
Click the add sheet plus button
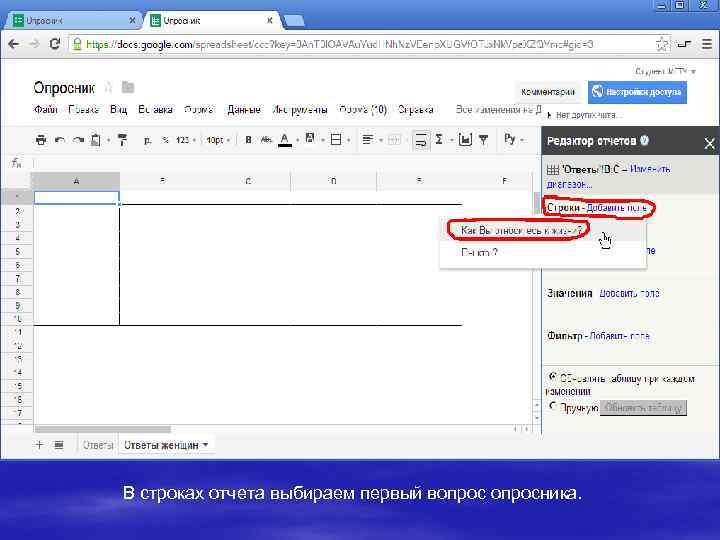tap(39, 444)
